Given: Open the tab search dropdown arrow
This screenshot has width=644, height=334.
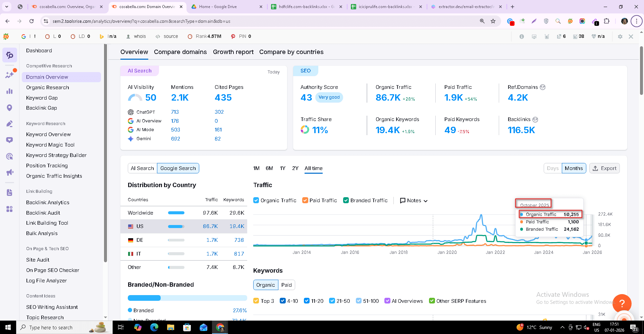Looking at the screenshot, I should pyautogui.click(x=7, y=7).
